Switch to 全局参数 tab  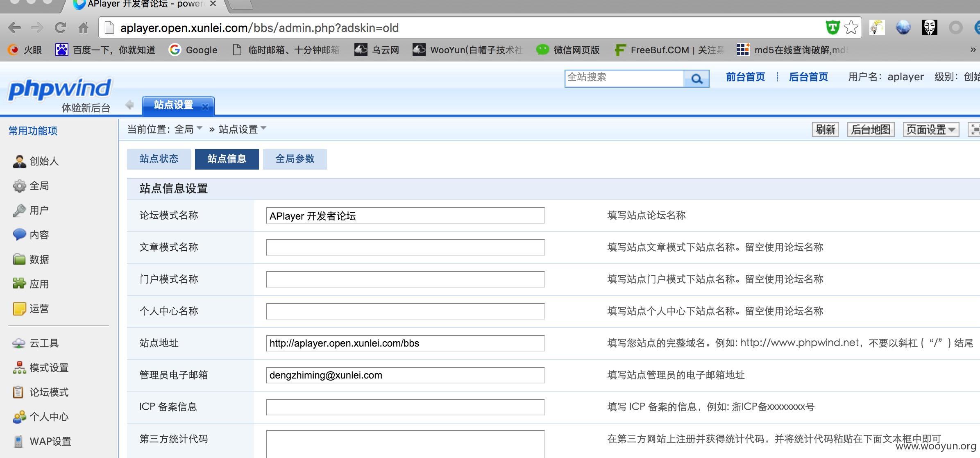[x=295, y=159]
